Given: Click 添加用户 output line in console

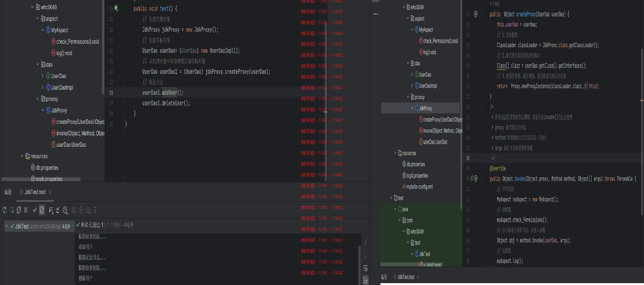Looking at the screenshot, I should tap(86, 247).
